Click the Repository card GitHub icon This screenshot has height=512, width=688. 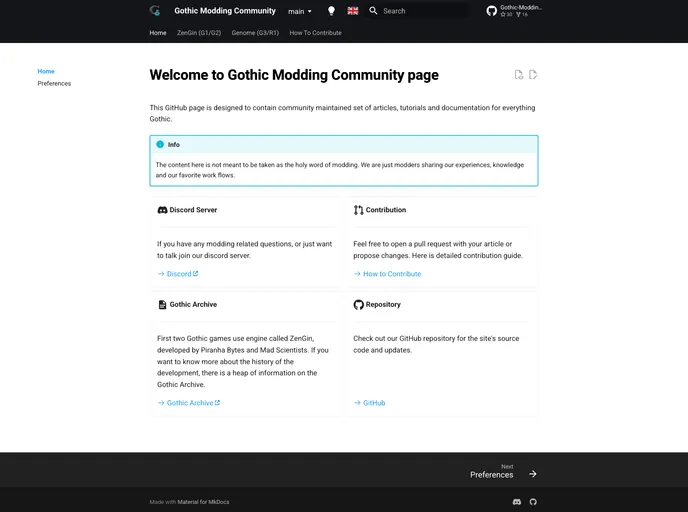tap(358, 304)
